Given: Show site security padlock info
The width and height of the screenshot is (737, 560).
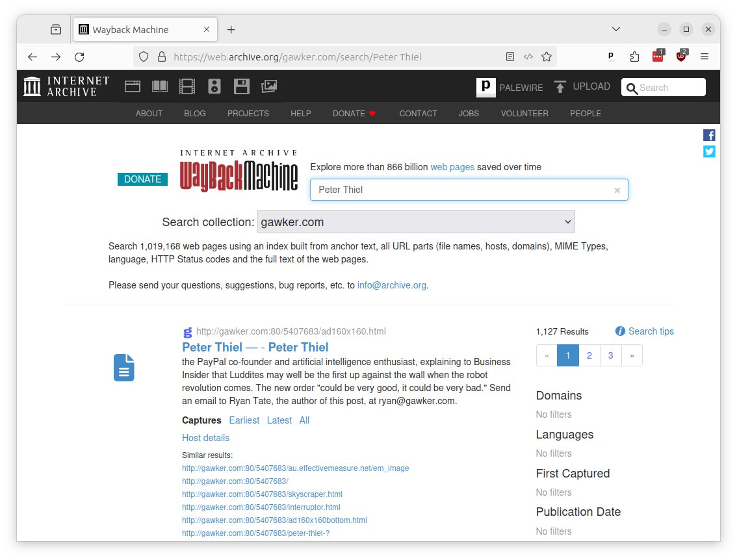Looking at the screenshot, I should pyautogui.click(x=162, y=57).
